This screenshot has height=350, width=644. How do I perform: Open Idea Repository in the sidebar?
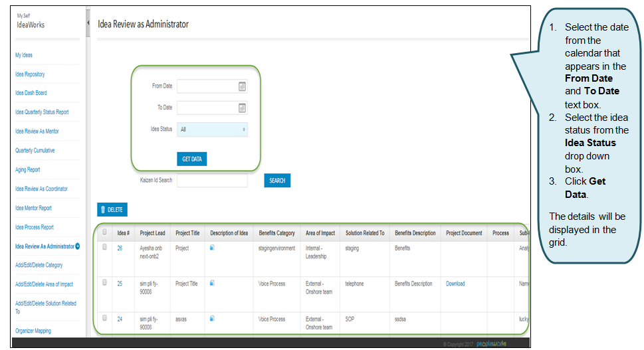pos(30,74)
